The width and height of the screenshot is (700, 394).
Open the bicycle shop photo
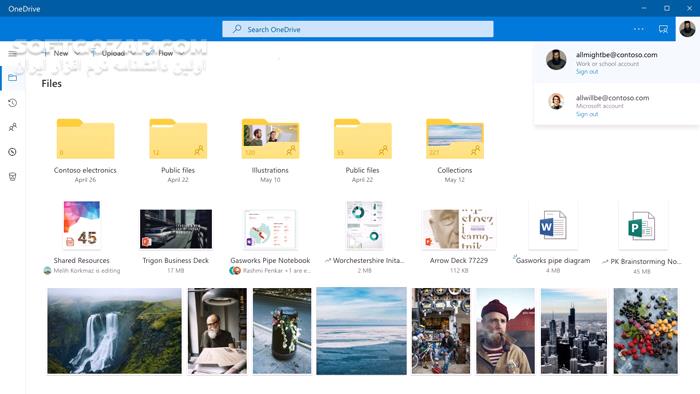pos(441,331)
